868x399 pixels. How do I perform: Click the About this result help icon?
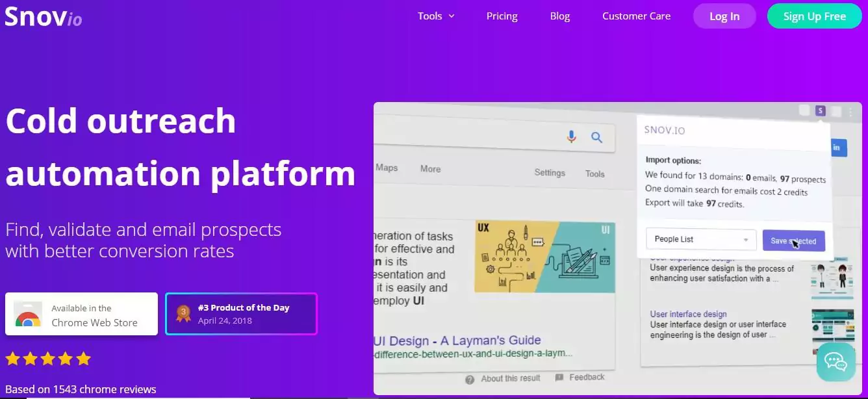(470, 380)
